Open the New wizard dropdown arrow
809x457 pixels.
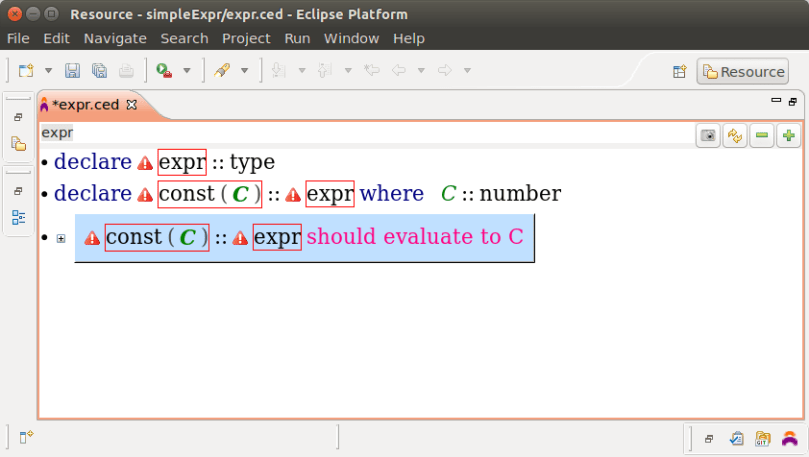point(47,71)
